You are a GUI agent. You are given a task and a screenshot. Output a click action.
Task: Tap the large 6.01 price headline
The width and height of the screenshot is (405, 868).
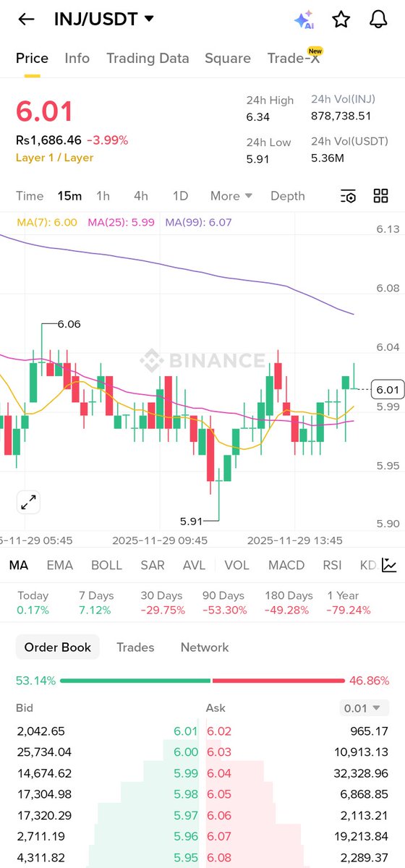point(45,112)
